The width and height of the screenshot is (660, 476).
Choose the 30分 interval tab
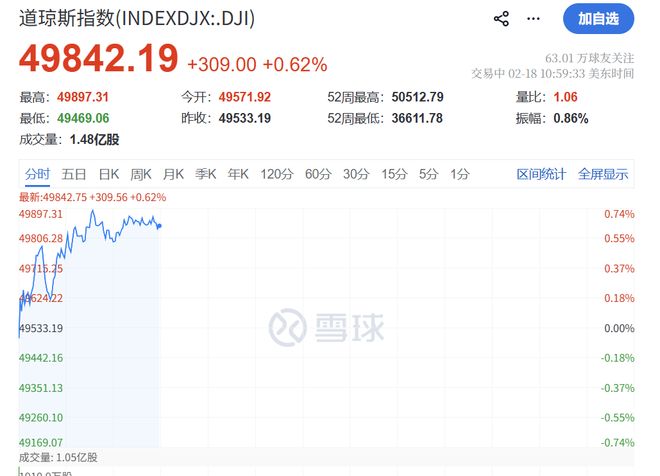point(356,174)
